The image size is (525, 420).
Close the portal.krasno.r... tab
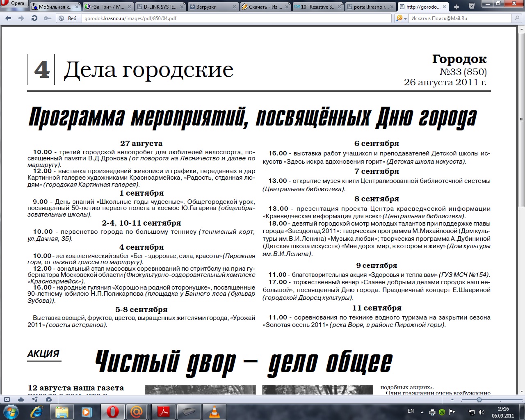(393, 7)
